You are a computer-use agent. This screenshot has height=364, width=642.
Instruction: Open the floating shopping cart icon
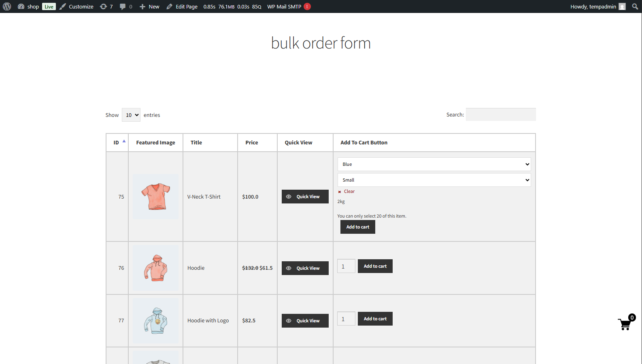point(625,323)
